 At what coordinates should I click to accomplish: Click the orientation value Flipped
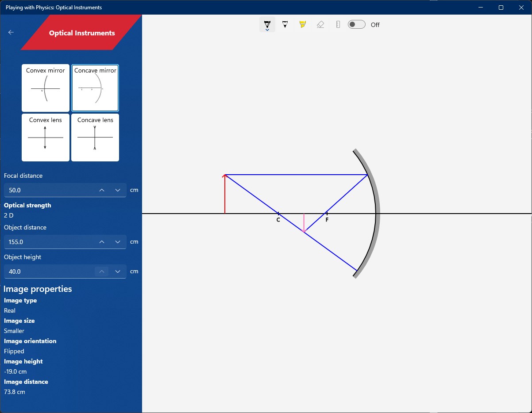tap(14, 351)
